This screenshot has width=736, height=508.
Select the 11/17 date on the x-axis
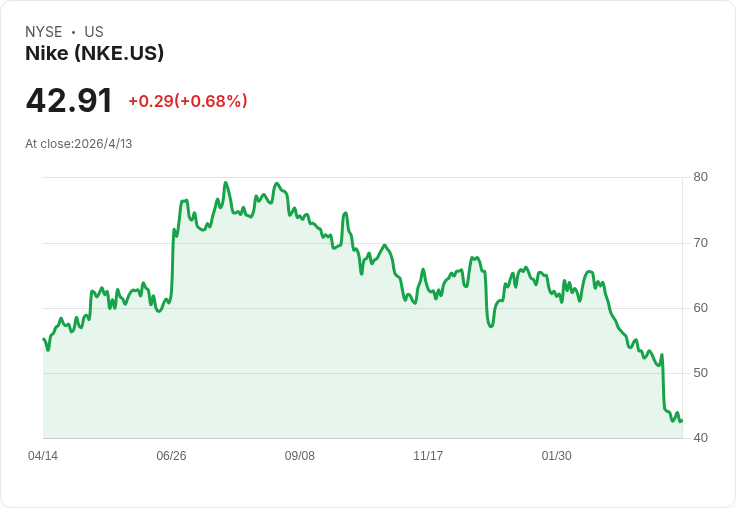coord(428,456)
